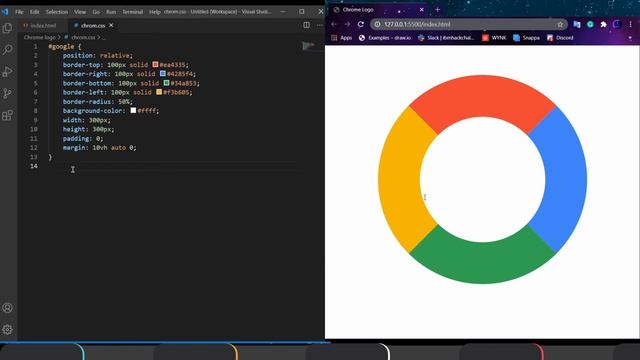This screenshot has width=640, height=360.
Task: Expand the bookmarks bar overflow chevron
Action: click(x=630, y=38)
